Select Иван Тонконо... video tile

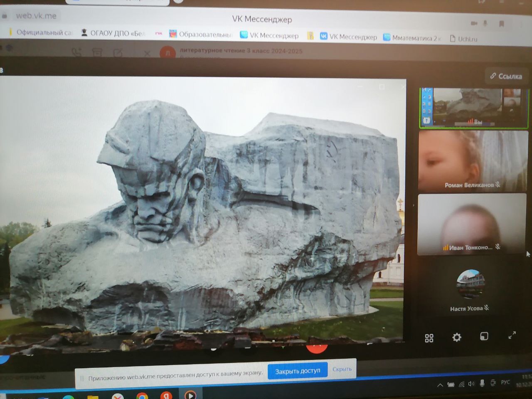point(472,224)
